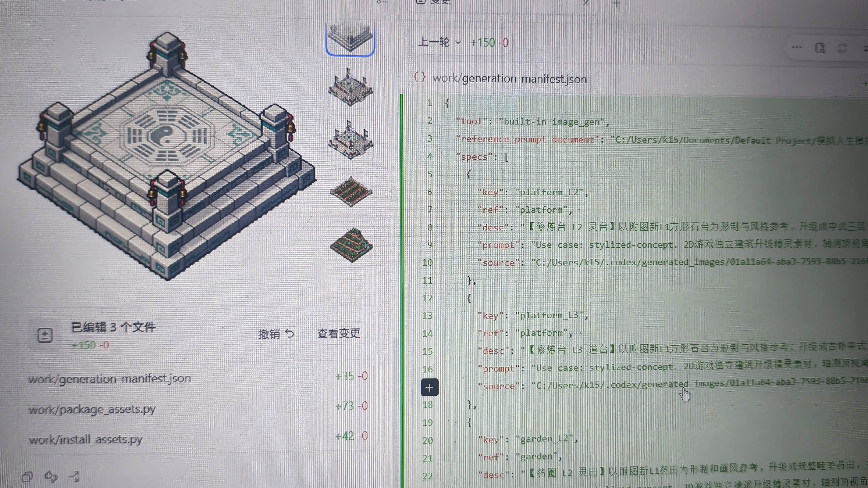Select the terraced garden thumbnail
Image resolution: width=868 pixels, height=488 pixels.
351,245
